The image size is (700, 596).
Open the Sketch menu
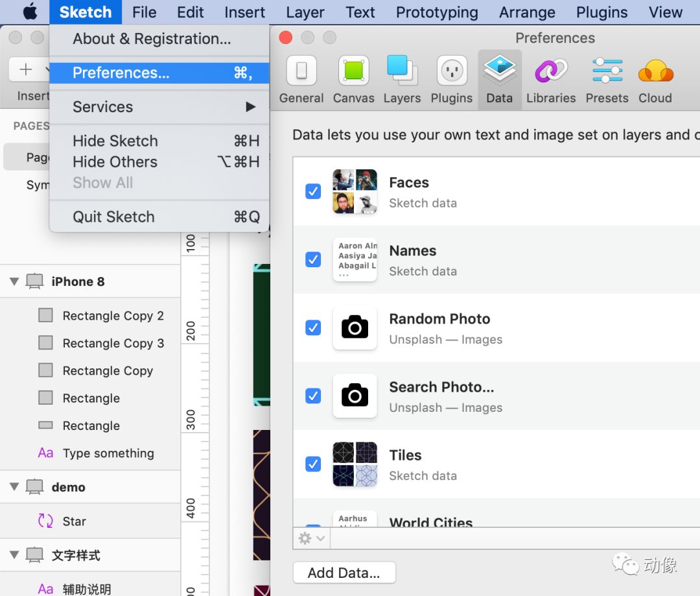pyautogui.click(x=86, y=12)
